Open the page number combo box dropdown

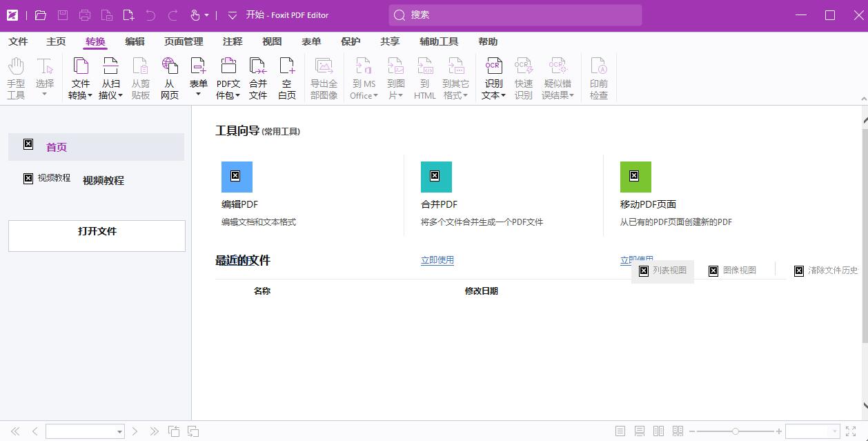tap(119, 432)
